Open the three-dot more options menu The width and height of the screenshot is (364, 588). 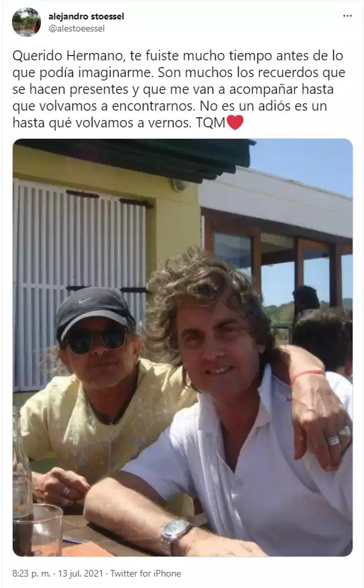(x=347, y=15)
